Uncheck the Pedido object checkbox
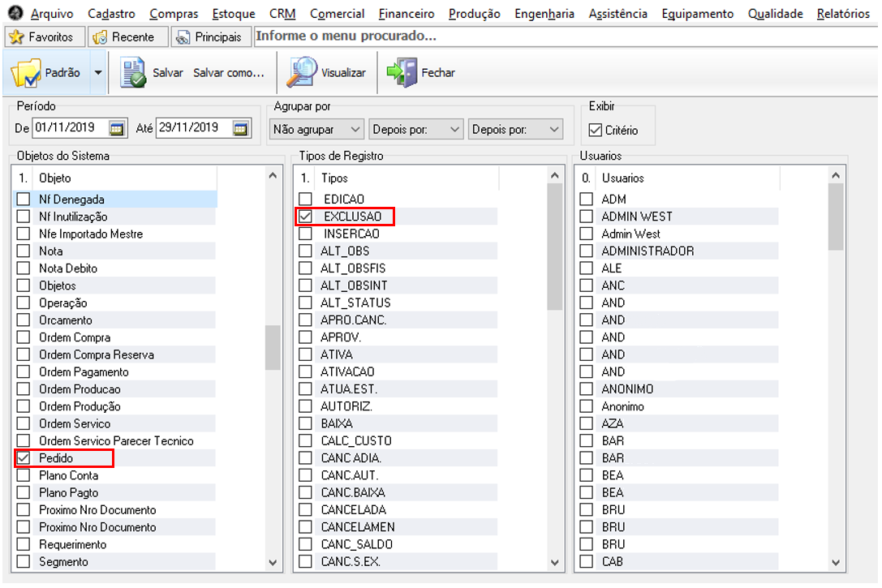 click(x=23, y=458)
